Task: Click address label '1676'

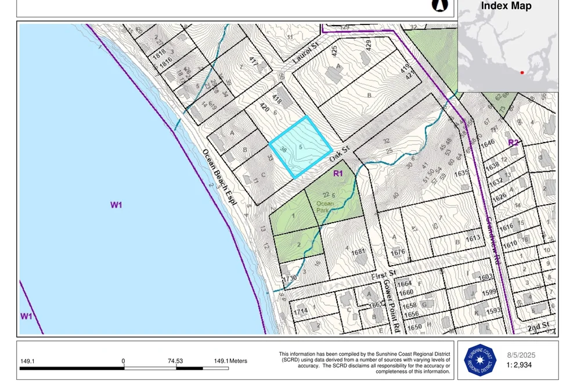Action: pyautogui.click(x=398, y=252)
